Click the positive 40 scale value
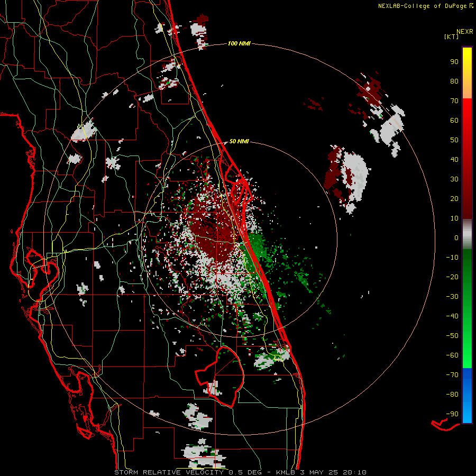 [454, 159]
